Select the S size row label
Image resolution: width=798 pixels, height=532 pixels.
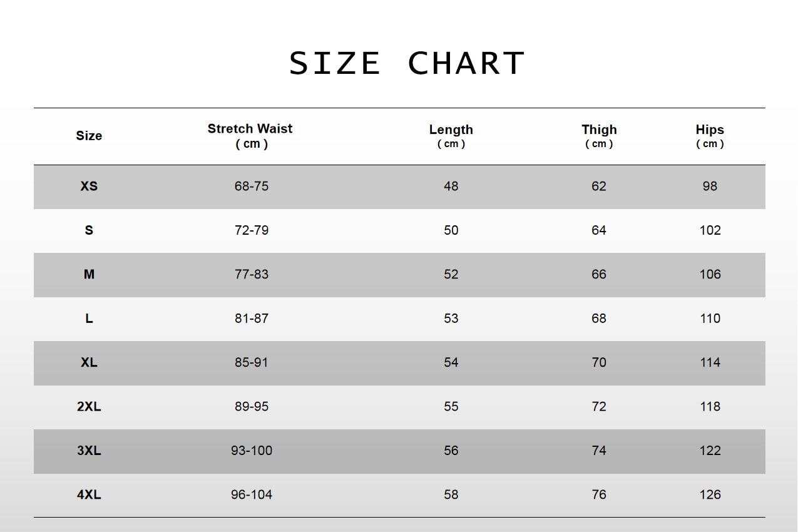89,230
